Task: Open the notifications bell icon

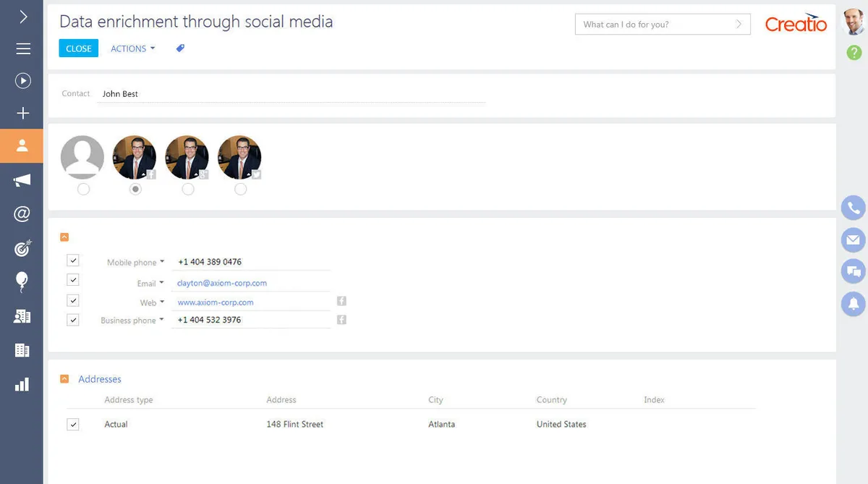Action: [x=854, y=304]
